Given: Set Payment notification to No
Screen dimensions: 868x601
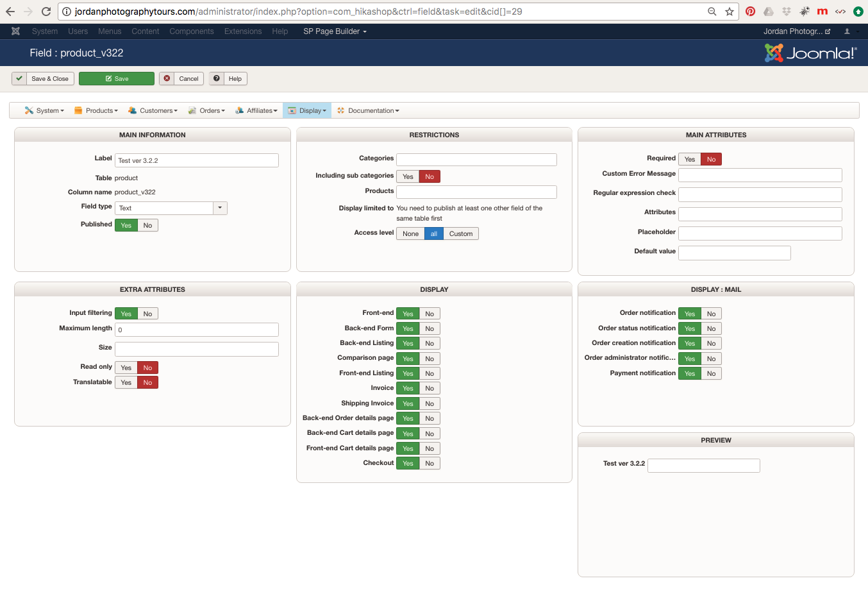Looking at the screenshot, I should pyautogui.click(x=711, y=373).
